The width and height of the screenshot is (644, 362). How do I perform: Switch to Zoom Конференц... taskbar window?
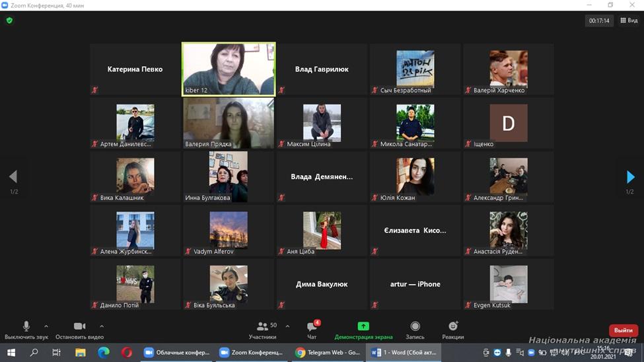click(x=252, y=353)
